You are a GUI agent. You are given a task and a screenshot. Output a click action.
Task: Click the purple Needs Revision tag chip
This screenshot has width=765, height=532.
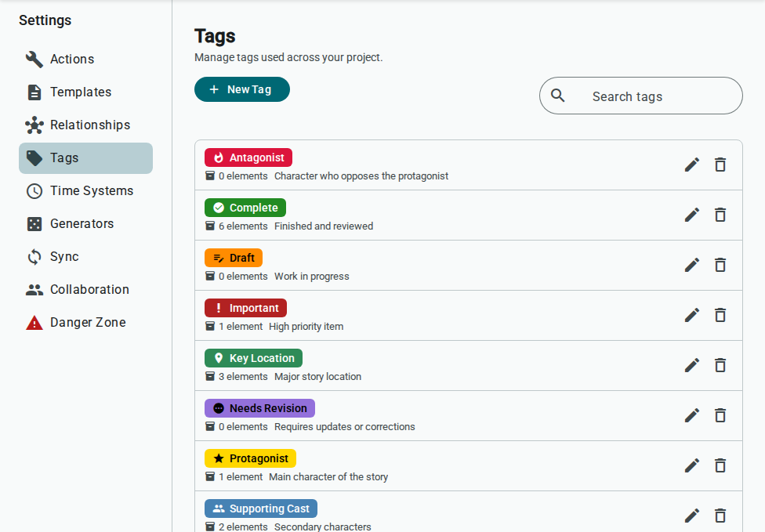(259, 408)
